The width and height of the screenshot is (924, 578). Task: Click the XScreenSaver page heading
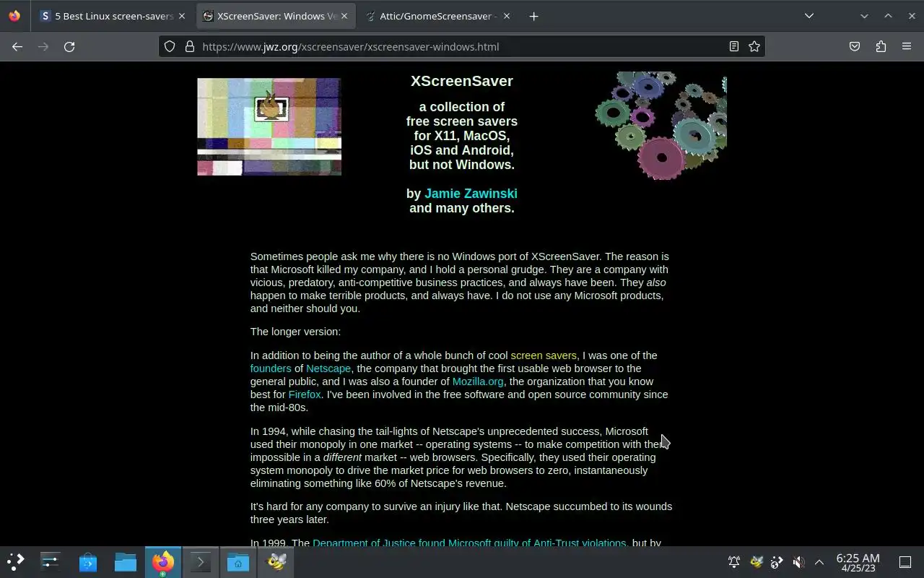[462, 81]
